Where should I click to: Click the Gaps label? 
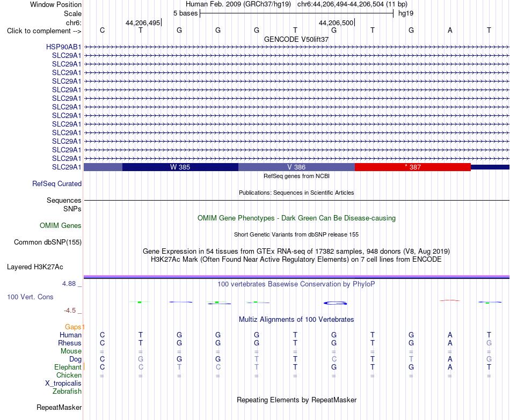click(x=73, y=327)
